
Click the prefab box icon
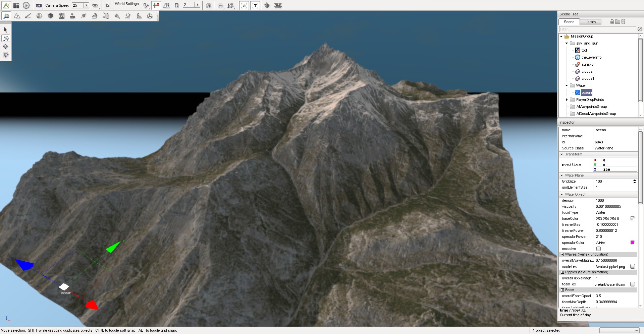tap(267, 5)
